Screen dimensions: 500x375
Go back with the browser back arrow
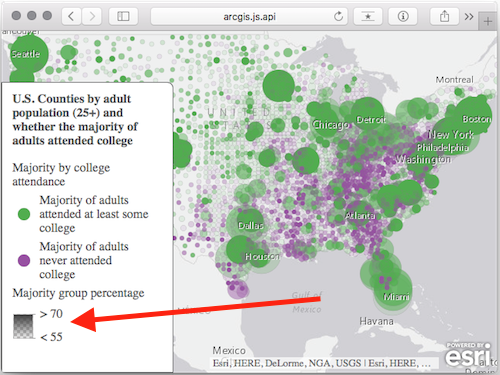click(71, 16)
